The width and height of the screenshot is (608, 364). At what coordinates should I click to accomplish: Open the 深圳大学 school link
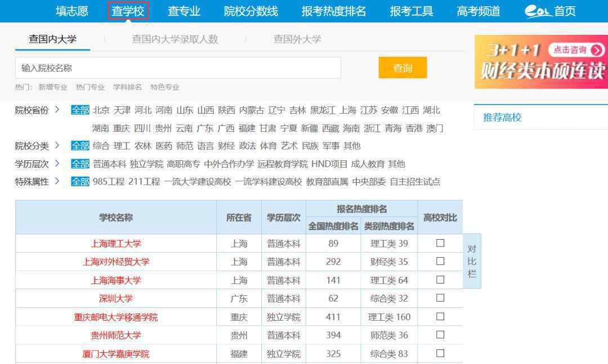(x=116, y=299)
